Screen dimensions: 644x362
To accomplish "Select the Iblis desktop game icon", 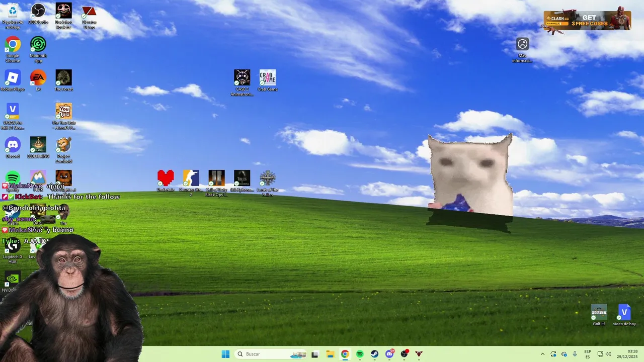I will point(242,181).
